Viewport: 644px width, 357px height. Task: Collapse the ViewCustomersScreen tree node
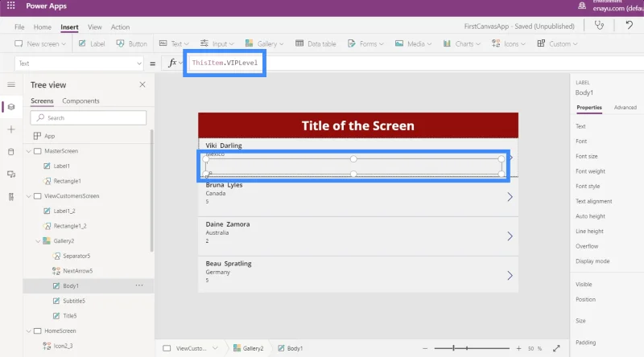[x=29, y=196]
